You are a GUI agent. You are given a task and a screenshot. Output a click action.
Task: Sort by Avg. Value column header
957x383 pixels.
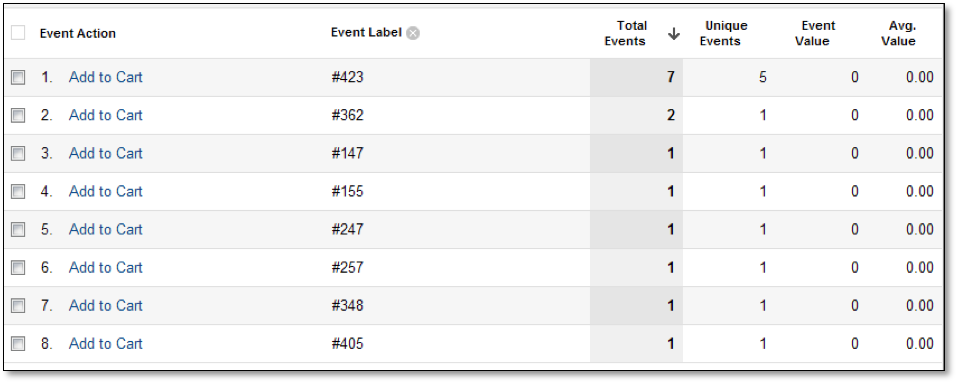click(x=898, y=34)
